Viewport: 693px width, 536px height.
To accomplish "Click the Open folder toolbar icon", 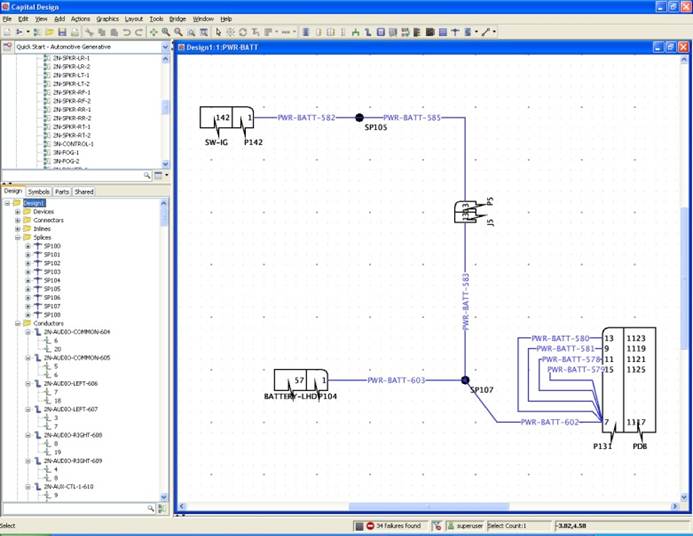I will click(x=50, y=32).
